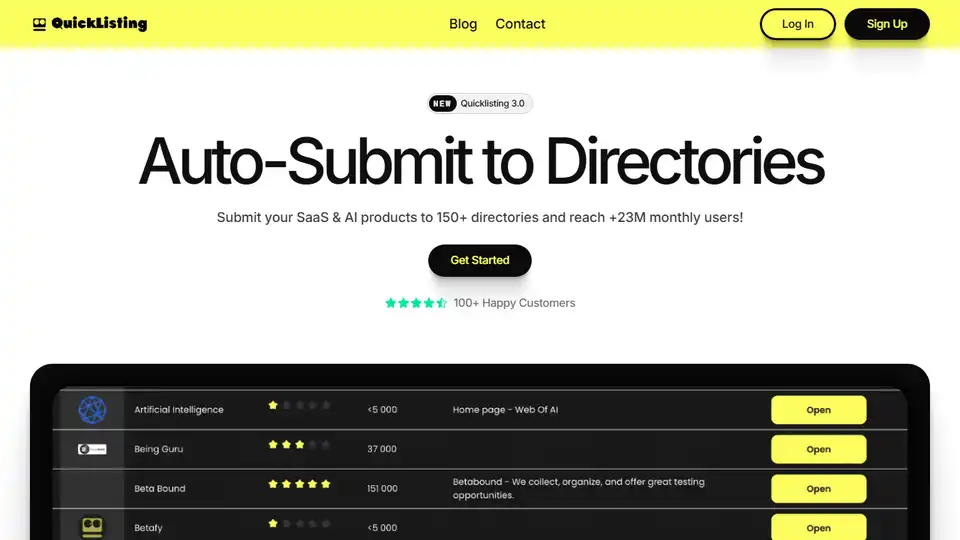Click the Artificial Intelligence directory globe icon
Screen dimensions: 960x540
coord(92,409)
